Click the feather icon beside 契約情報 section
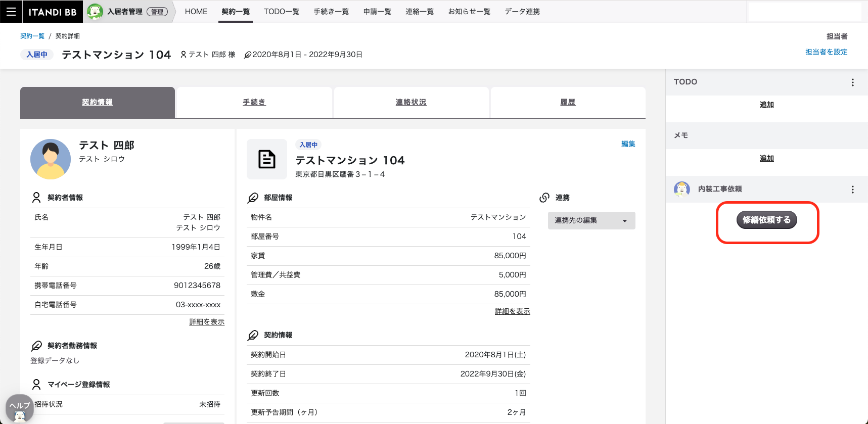 pyautogui.click(x=253, y=335)
